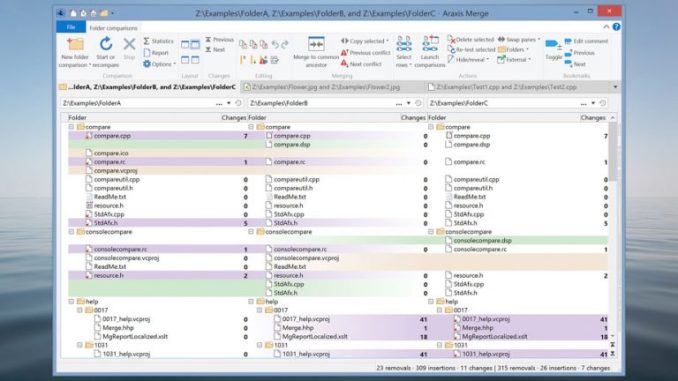This screenshot has height=381, width=678.
Task: Generate a Report from the ribbon
Action: click(156, 53)
